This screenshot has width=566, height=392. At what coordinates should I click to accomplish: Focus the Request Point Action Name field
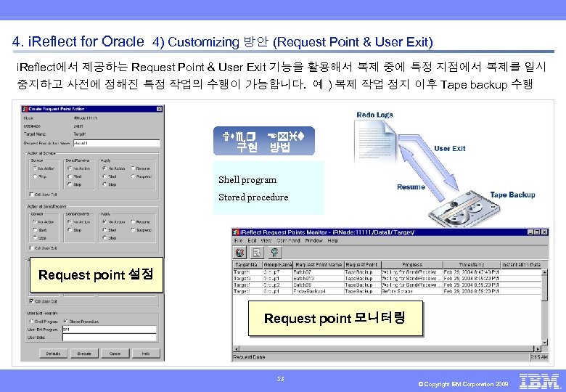(116, 143)
